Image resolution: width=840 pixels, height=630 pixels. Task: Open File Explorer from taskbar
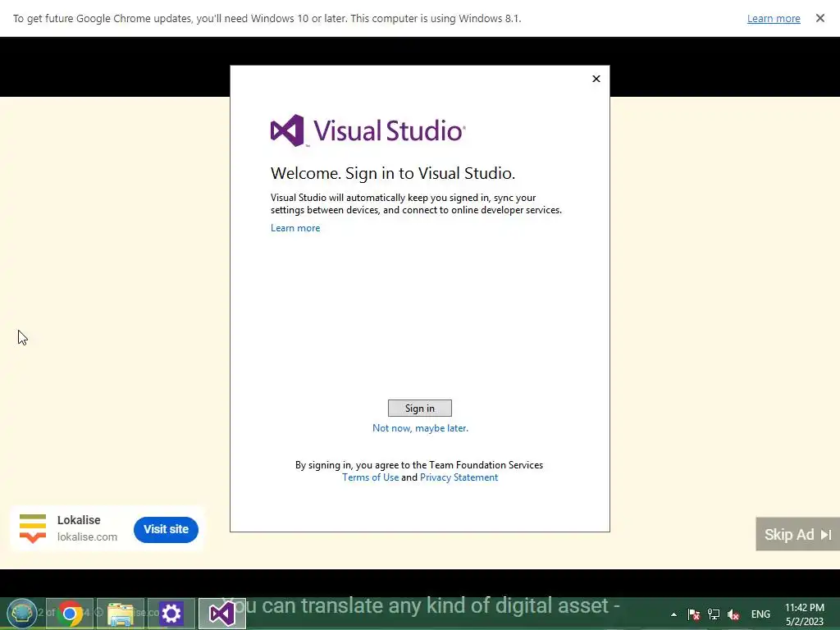121,614
